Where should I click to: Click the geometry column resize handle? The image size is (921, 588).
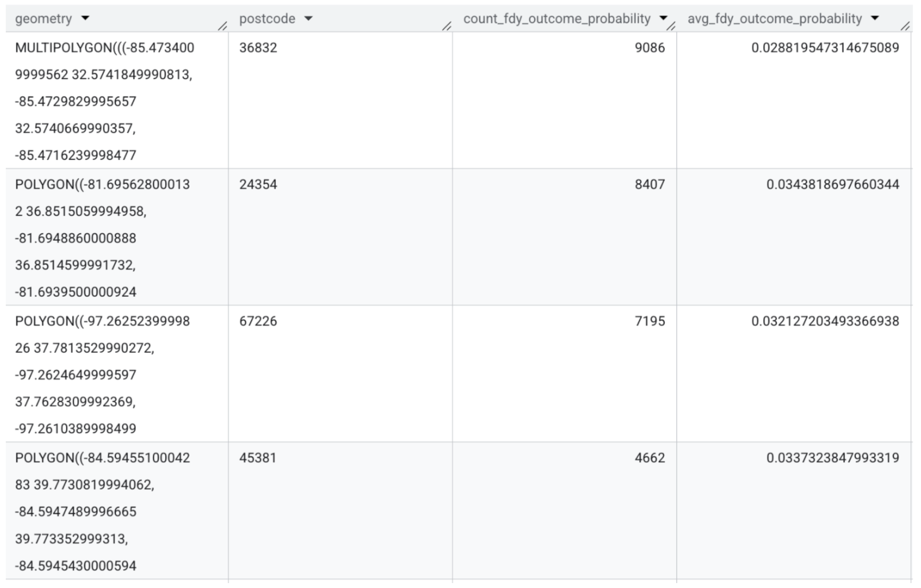point(222,26)
